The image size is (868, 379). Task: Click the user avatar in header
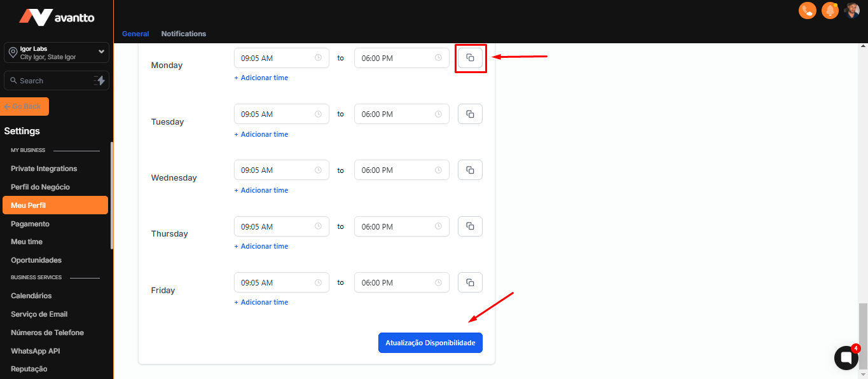(852, 11)
